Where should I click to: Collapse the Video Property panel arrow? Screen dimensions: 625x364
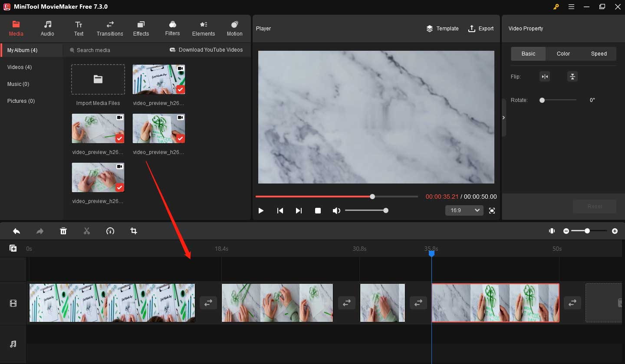point(504,118)
